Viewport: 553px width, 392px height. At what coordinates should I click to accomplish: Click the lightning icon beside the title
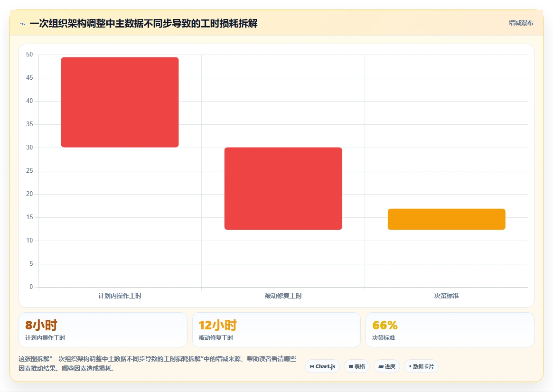click(23, 24)
